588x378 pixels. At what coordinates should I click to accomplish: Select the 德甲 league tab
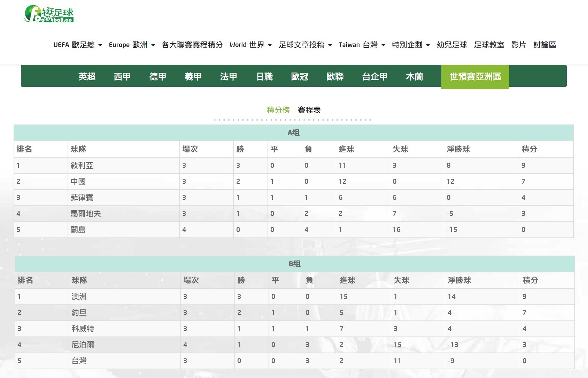[158, 76]
